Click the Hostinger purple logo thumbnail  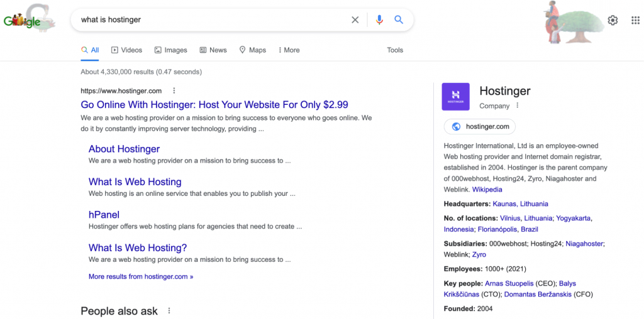[x=456, y=97]
